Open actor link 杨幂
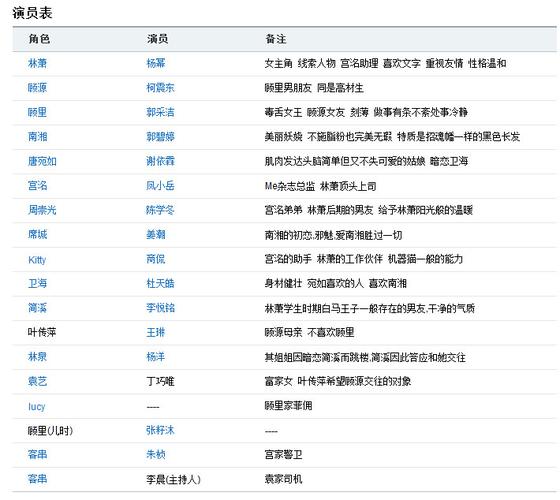Screen dimensions: 560x500 [156, 63]
